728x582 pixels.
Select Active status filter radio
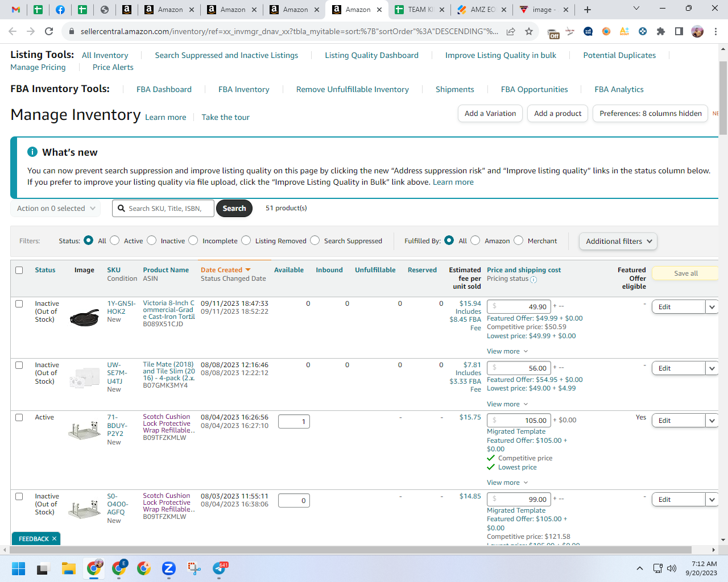pos(114,240)
